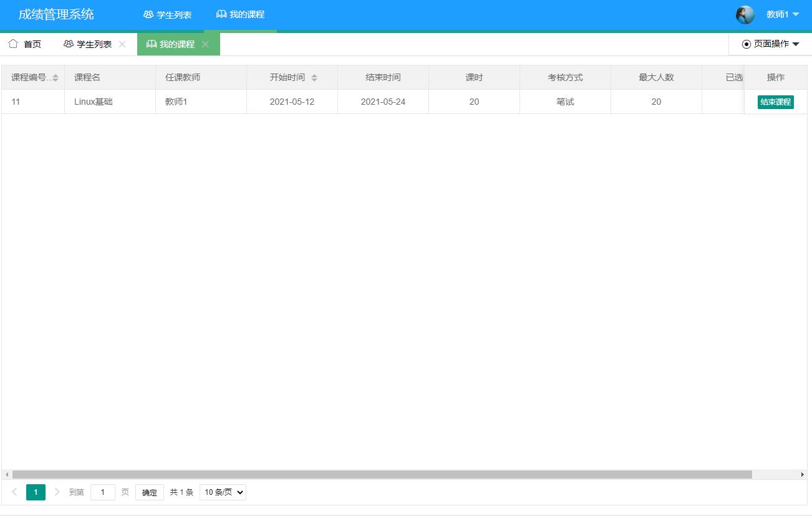The height and width of the screenshot is (516, 812).
Task: Click the 结束课程 button for Linux基础
Action: coord(775,102)
